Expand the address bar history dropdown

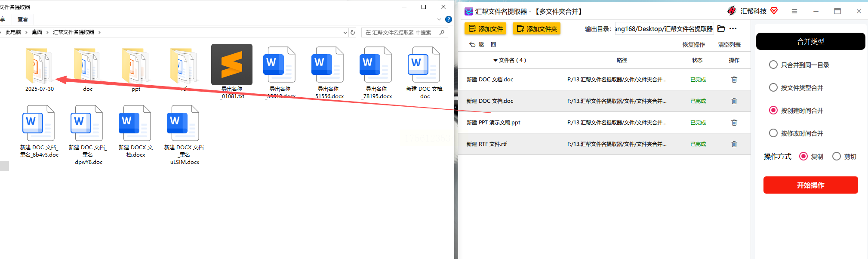[x=345, y=32]
